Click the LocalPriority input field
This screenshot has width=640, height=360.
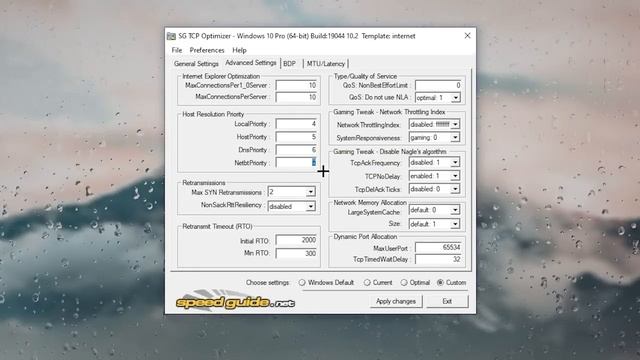pyautogui.click(x=296, y=124)
